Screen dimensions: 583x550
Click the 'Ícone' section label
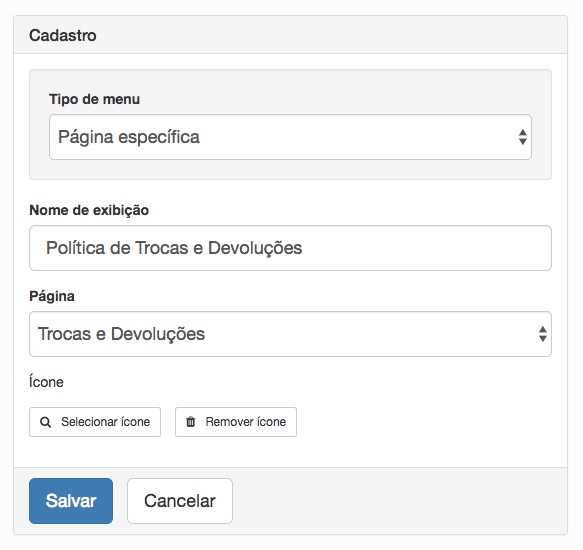[x=46, y=382]
